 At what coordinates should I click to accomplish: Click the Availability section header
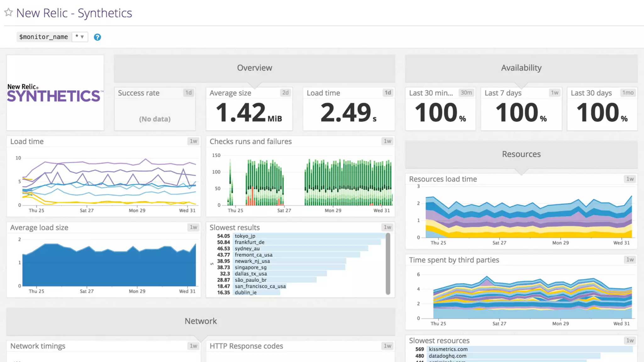(521, 68)
